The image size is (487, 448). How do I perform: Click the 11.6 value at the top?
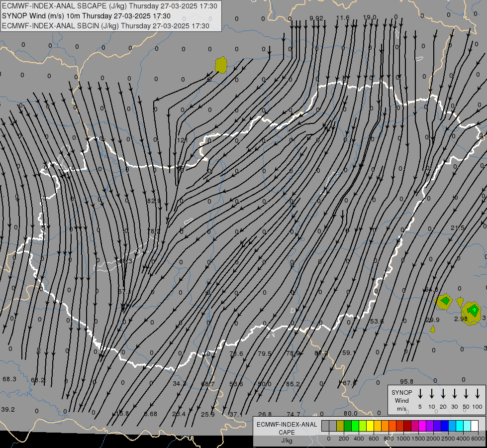point(343,18)
